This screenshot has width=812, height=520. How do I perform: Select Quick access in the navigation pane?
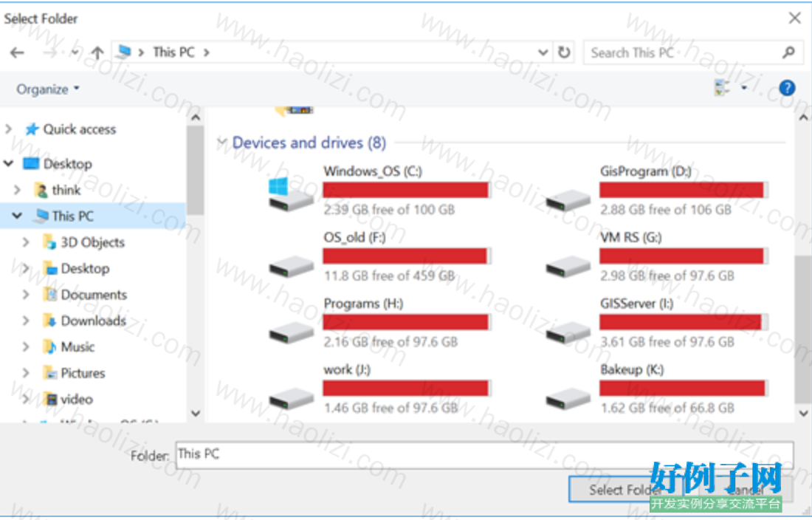[79, 129]
